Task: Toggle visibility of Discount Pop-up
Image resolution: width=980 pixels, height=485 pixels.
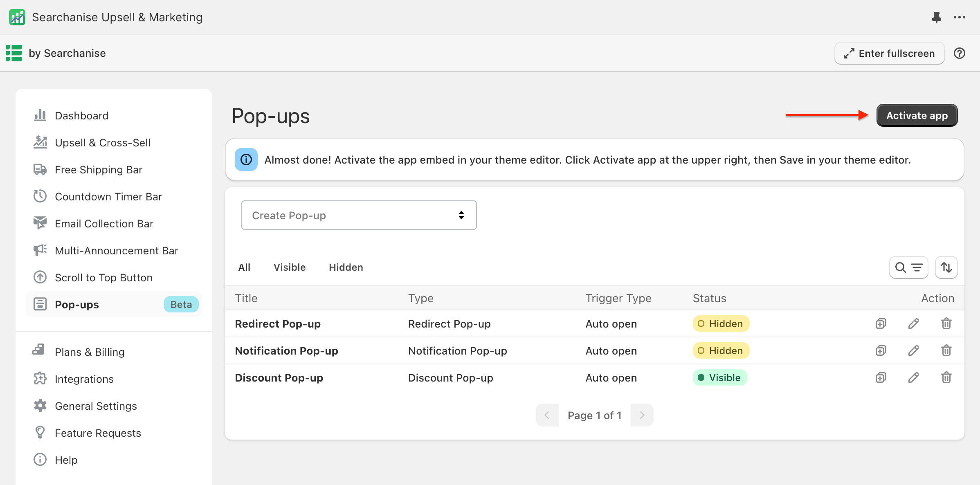Action: click(x=719, y=377)
